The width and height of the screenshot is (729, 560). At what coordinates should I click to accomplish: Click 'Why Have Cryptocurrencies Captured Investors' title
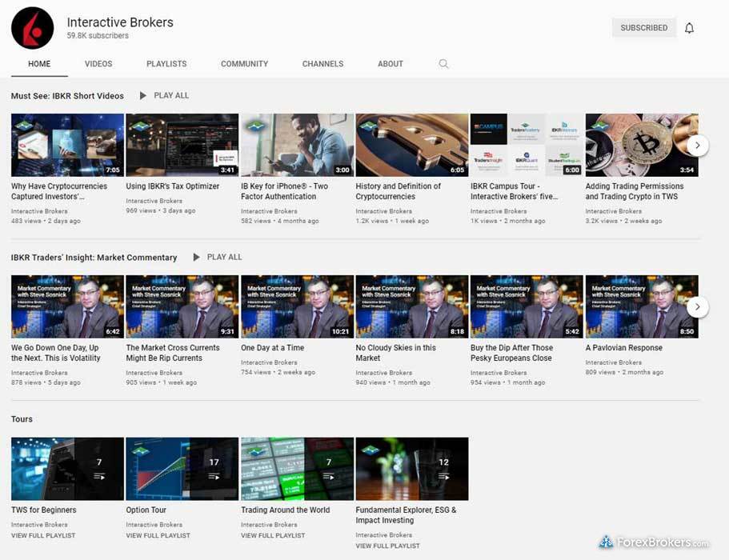(59, 191)
